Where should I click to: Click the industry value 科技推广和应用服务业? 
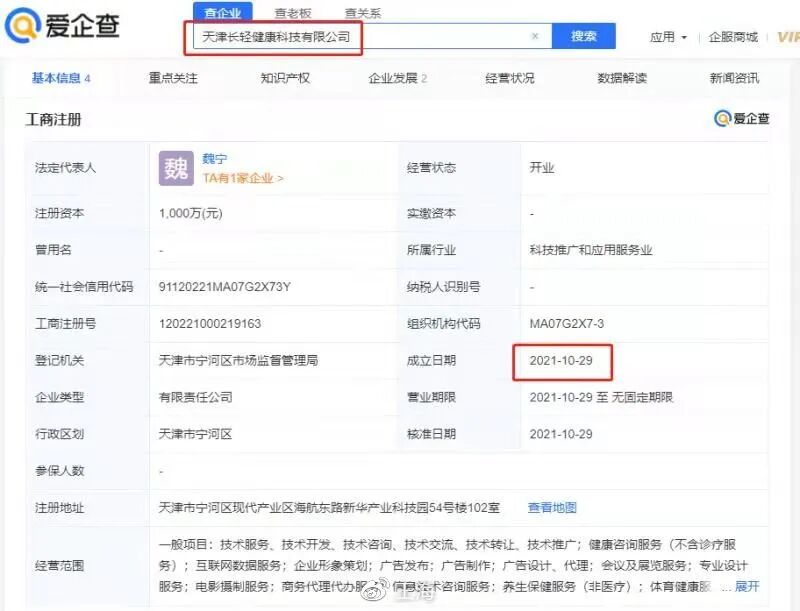591,250
